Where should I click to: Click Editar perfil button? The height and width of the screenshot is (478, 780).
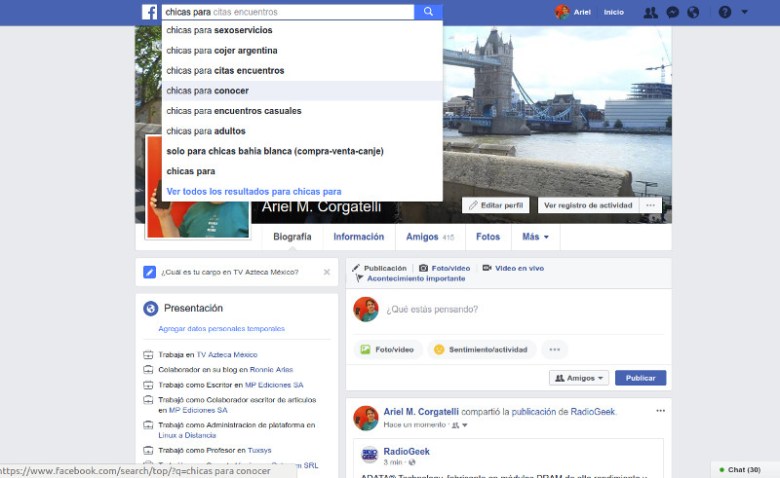(496, 205)
